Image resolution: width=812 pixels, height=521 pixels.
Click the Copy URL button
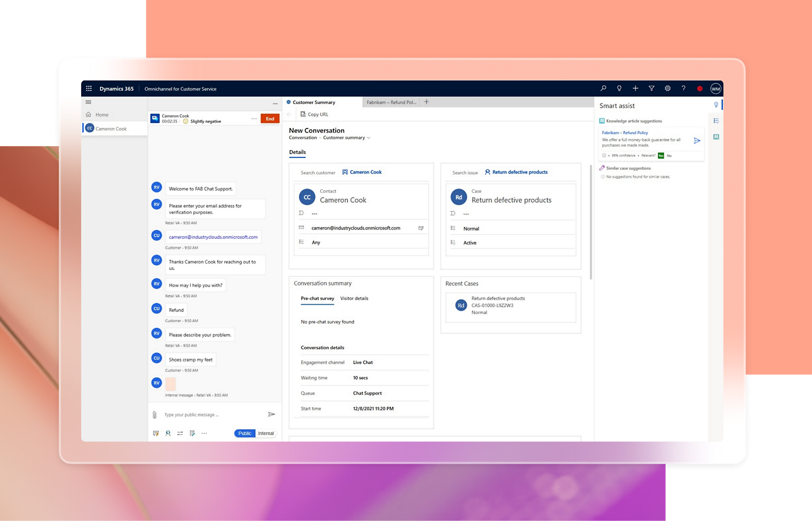pyautogui.click(x=314, y=114)
